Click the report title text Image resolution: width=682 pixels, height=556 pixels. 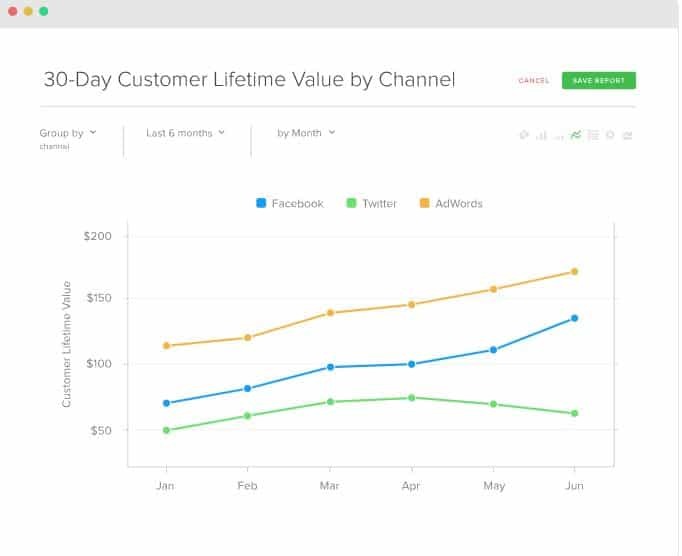pos(248,80)
